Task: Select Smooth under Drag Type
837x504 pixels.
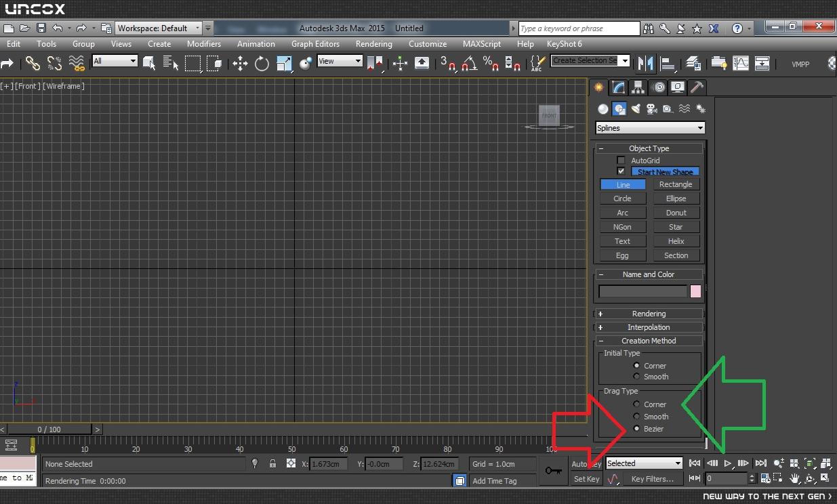Action: tap(636, 417)
